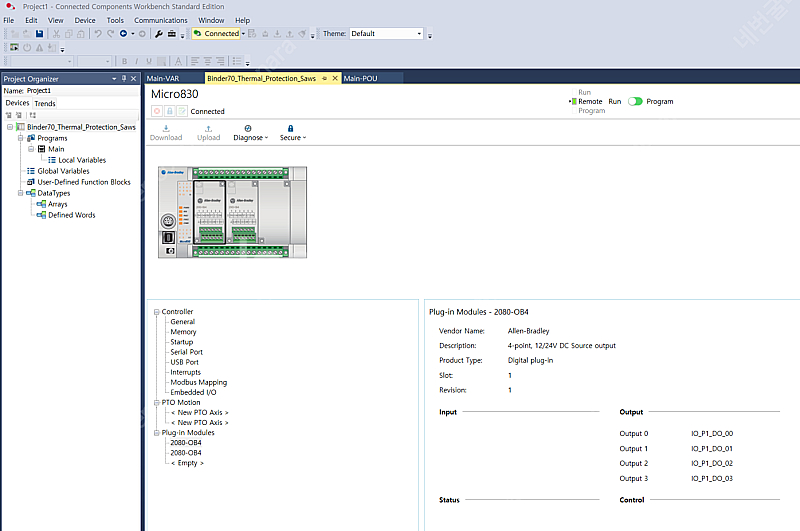The width and height of the screenshot is (800, 531).
Task: Open the dropdown arrow beside Connected
Action: coord(243,34)
